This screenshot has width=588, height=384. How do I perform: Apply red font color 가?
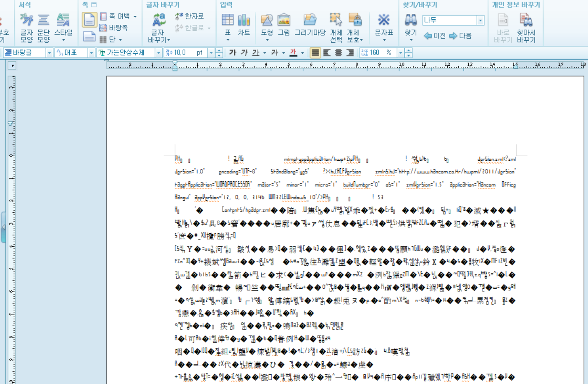point(293,52)
